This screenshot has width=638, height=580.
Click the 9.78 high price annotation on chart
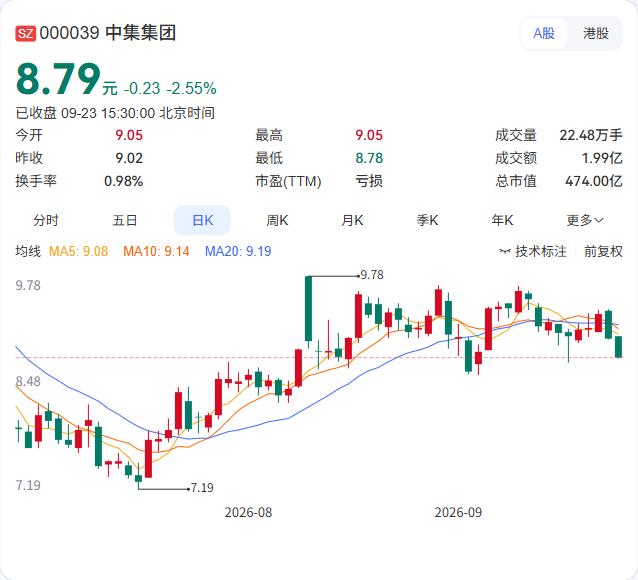372,275
